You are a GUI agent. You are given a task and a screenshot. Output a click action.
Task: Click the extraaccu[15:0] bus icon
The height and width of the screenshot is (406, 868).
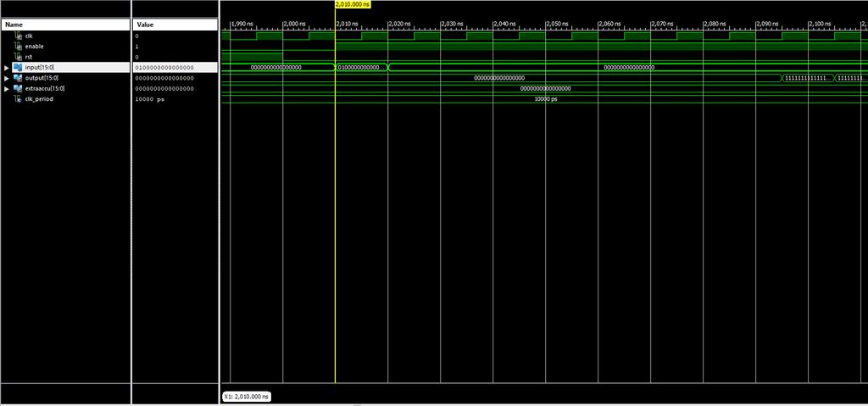point(19,89)
